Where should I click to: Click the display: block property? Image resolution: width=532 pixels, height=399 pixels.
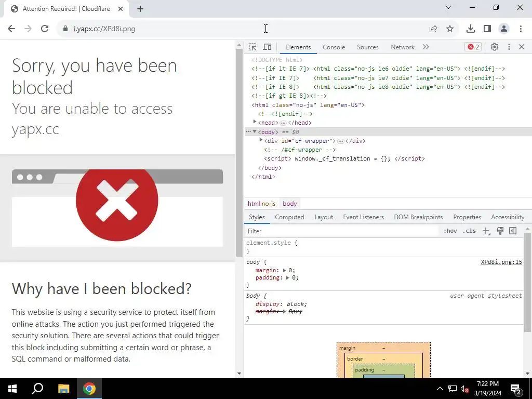point(281,304)
